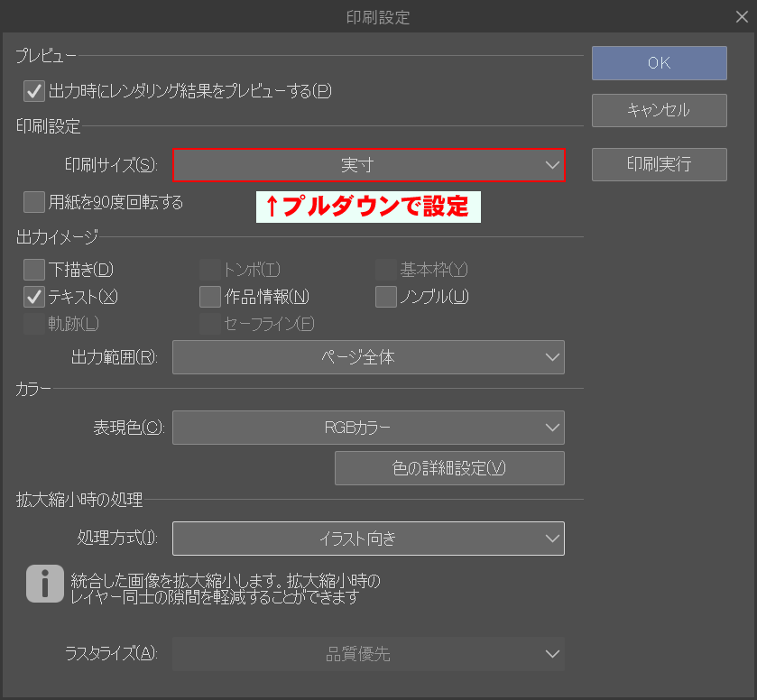Click the キャンセル button
The width and height of the screenshot is (757, 700).
tap(659, 111)
